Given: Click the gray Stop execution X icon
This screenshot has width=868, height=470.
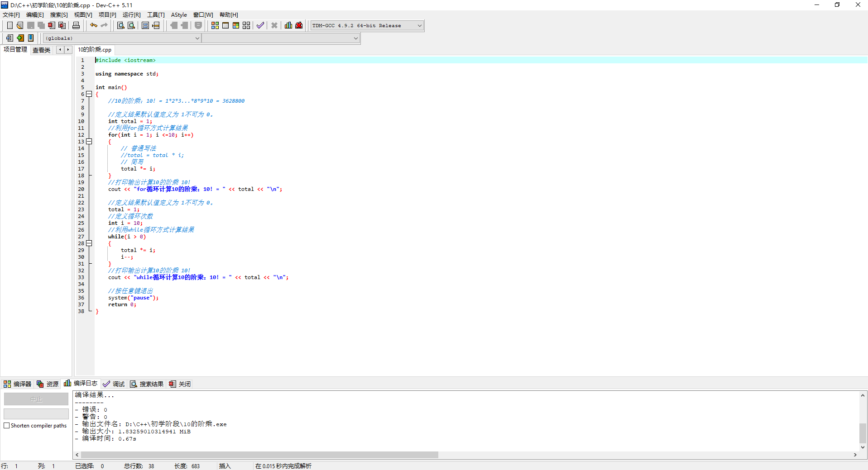Looking at the screenshot, I should [274, 25].
